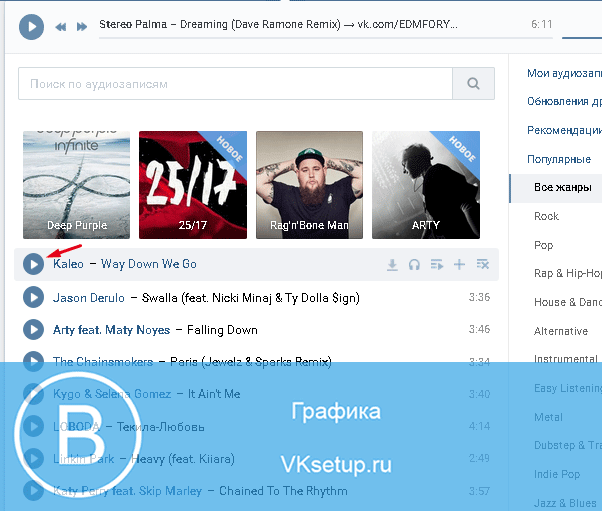Open the Jason Derulo artist link

89,298
